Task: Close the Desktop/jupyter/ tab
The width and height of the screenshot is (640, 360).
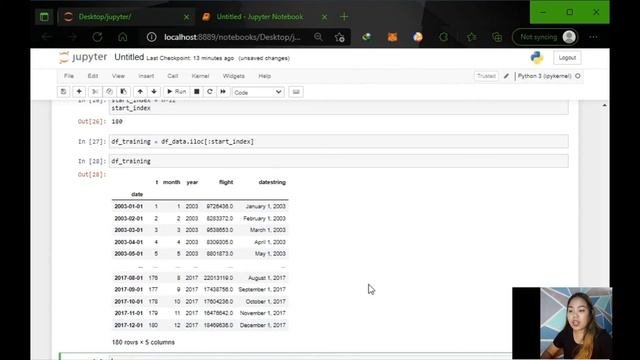Action: coord(186,17)
